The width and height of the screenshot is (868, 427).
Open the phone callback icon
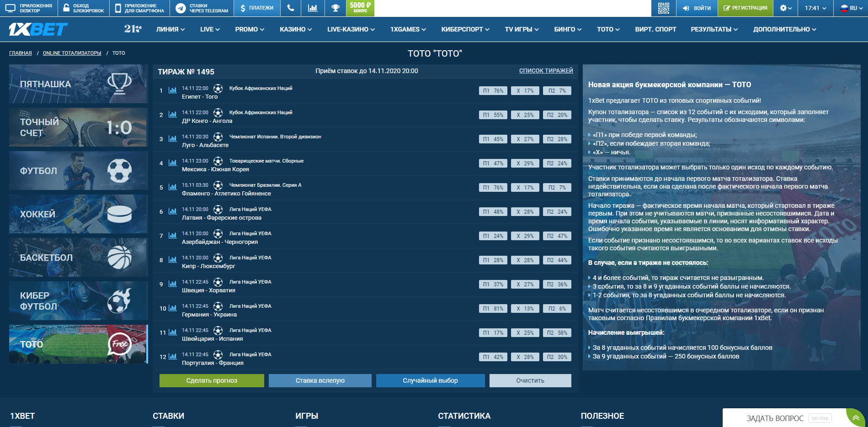[x=291, y=8]
